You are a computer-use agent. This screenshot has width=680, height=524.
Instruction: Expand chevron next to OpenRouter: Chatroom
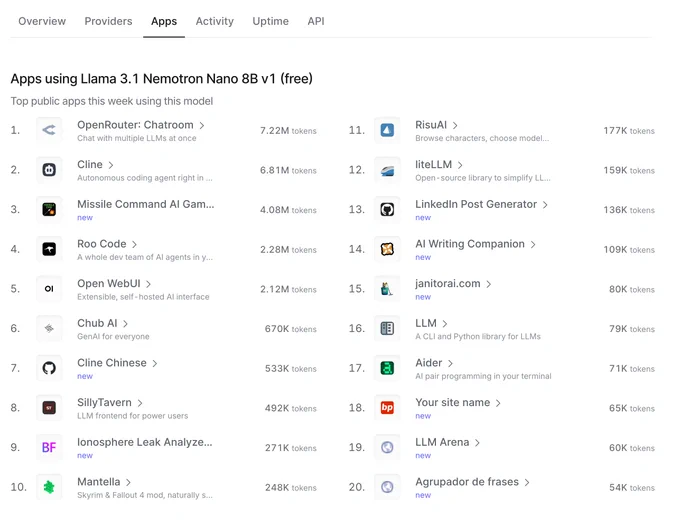[x=202, y=125]
